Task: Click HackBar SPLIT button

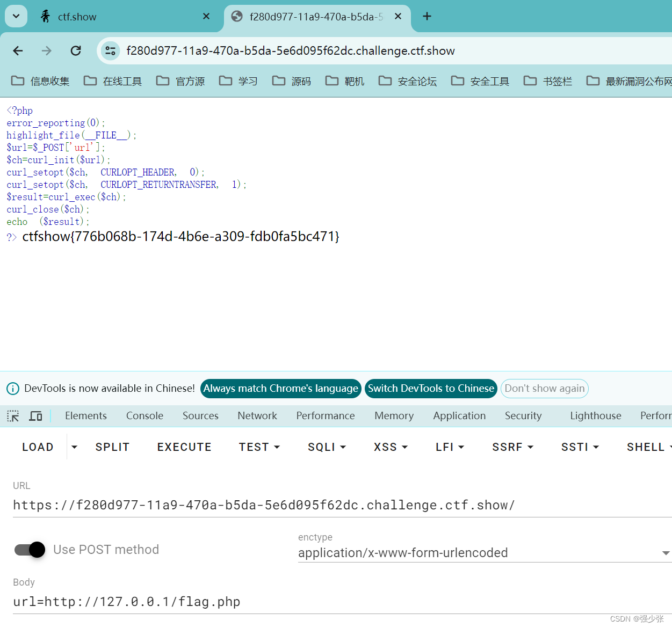Action: pos(112,447)
